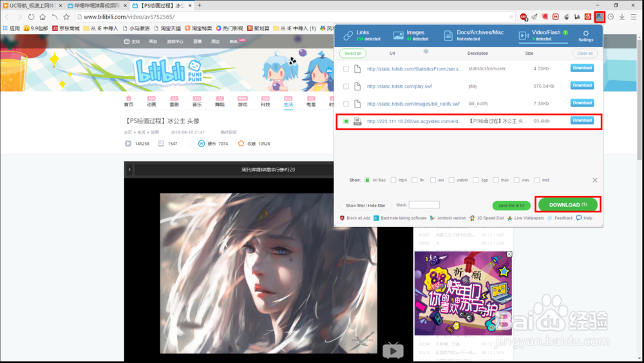
Task: Bookmark page with toolbar star icon
Action: 66,17
